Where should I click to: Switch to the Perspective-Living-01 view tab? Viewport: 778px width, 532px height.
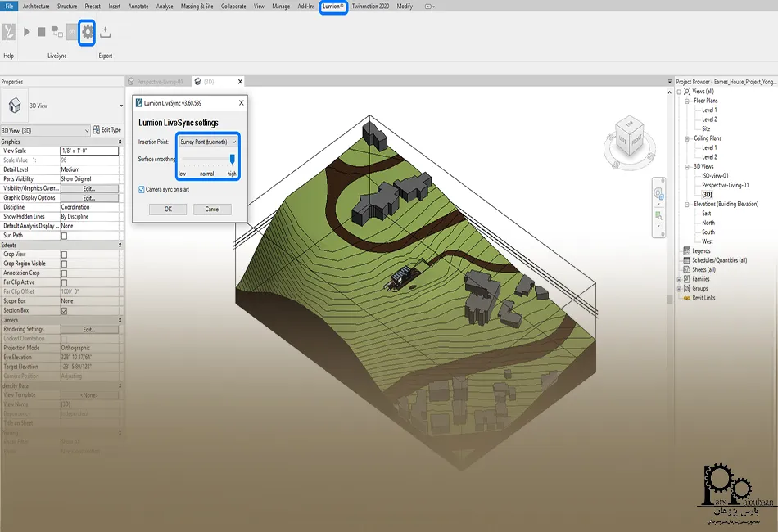point(160,82)
